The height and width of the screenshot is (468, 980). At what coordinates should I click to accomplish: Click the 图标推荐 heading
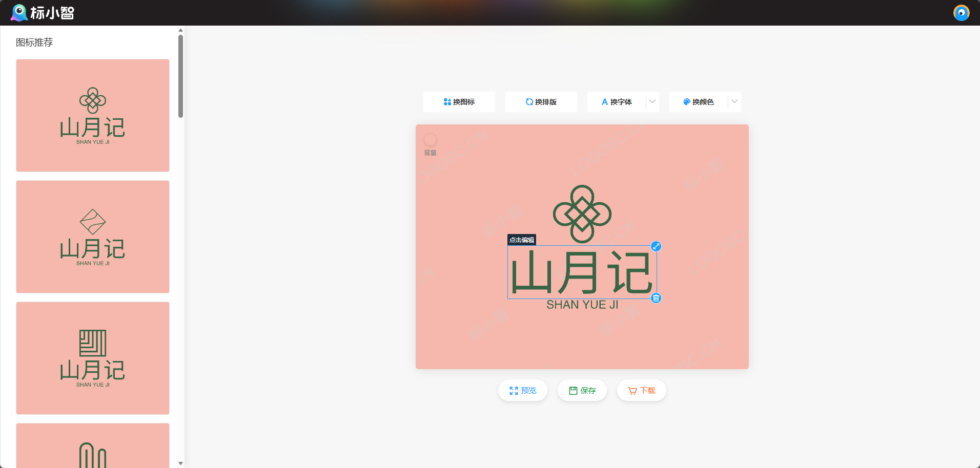34,42
